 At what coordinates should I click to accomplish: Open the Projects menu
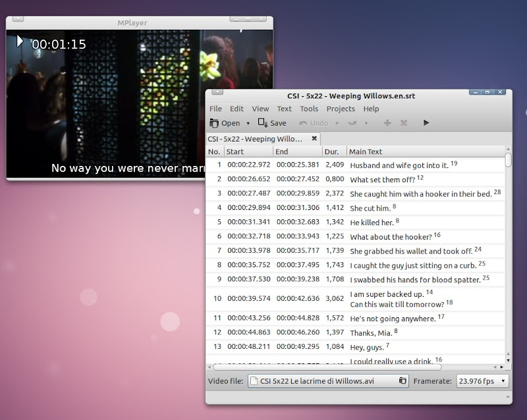pyautogui.click(x=341, y=109)
